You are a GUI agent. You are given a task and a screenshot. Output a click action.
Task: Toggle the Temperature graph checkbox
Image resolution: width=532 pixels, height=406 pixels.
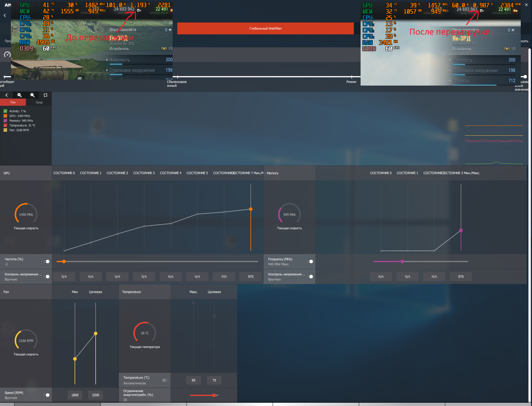(x=5, y=125)
